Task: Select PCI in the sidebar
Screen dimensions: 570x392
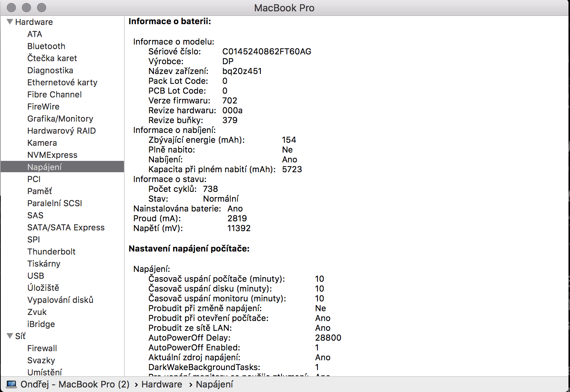Action: click(x=34, y=179)
